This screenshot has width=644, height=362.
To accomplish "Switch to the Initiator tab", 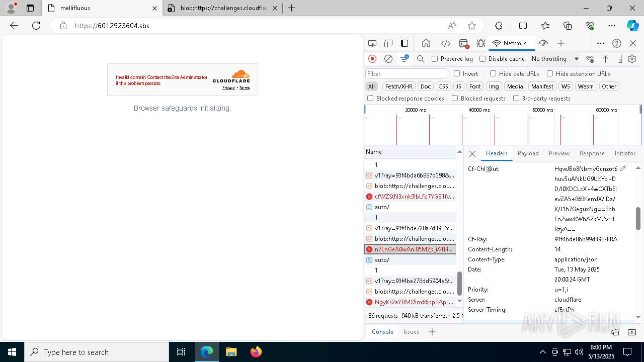I will 625,153.
